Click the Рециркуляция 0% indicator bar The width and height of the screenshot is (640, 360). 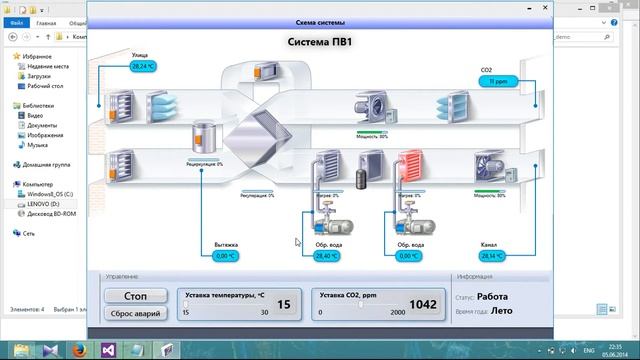(x=204, y=160)
